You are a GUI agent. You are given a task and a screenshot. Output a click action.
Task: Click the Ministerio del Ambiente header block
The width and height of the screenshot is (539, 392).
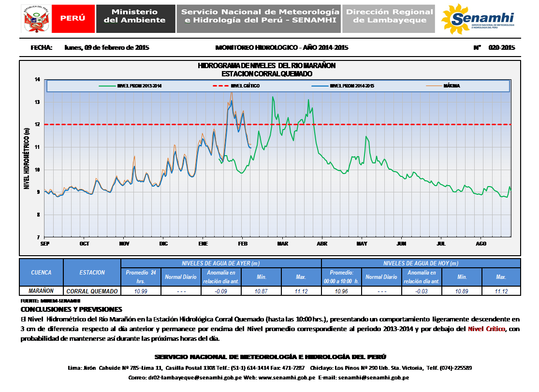coord(135,19)
